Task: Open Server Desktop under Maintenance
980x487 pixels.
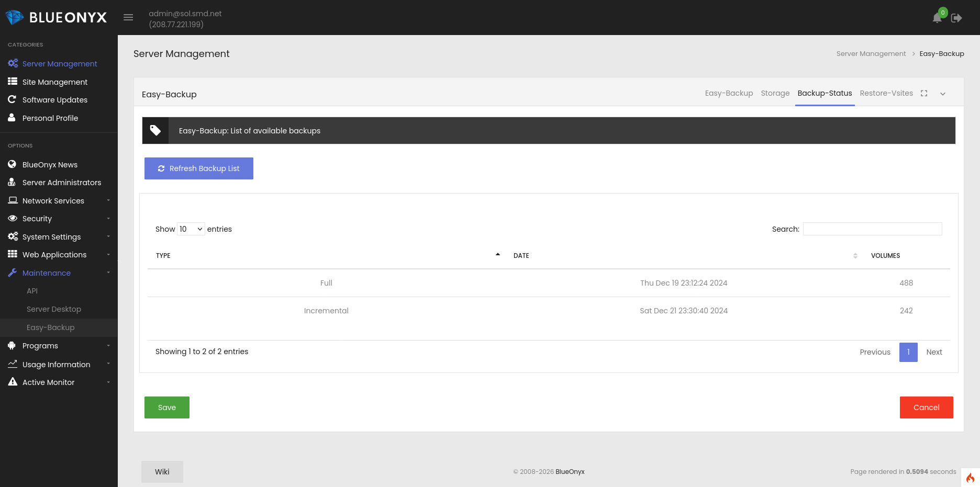Action: [x=54, y=309]
